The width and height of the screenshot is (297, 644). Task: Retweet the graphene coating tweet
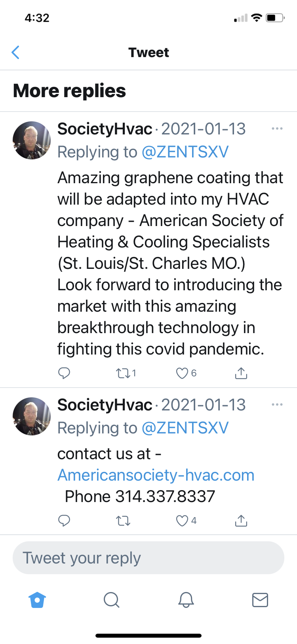coord(123,373)
